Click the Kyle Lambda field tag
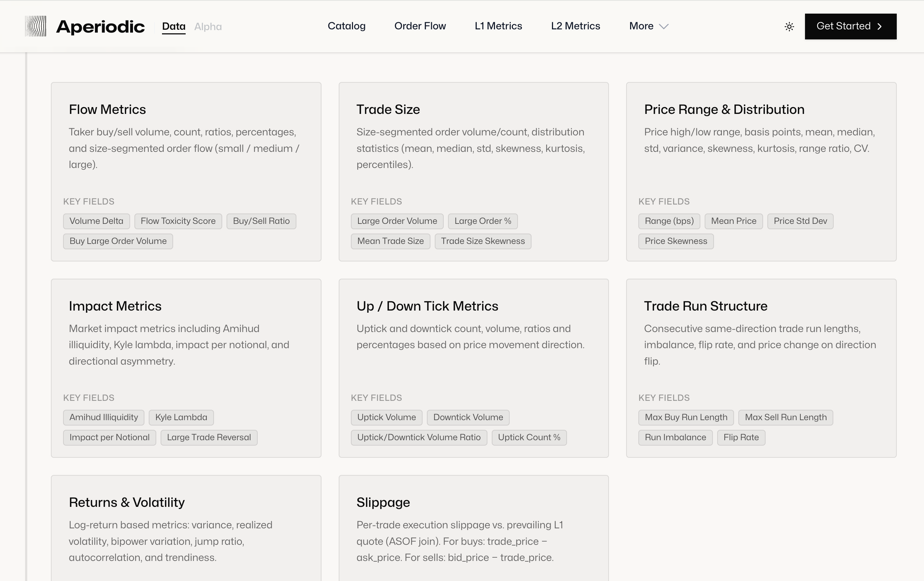This screenshot has width=924, height=581. (x=181, y=418)
